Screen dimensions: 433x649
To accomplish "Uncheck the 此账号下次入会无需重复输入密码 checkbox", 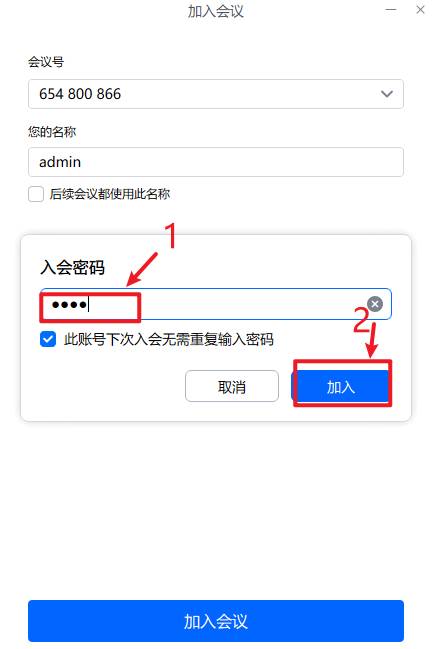I will (x=48, y=339).
